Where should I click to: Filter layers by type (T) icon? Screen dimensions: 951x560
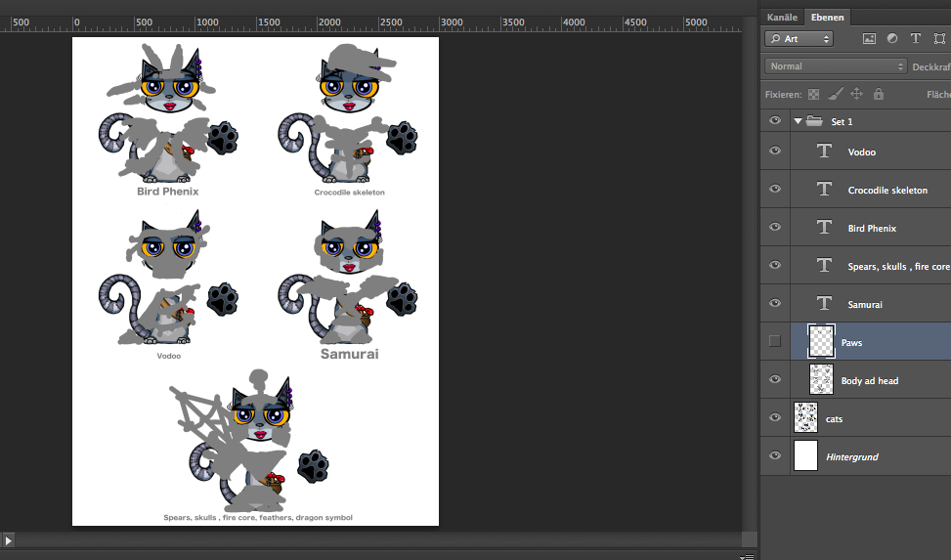point(916,39)
